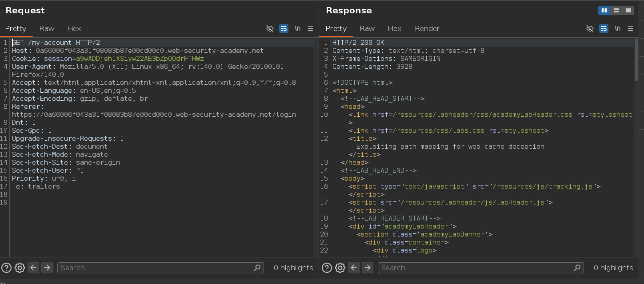Go to next match in Request search
The width and height of the screenshot is (644, 284).
[x=47, y=268]
